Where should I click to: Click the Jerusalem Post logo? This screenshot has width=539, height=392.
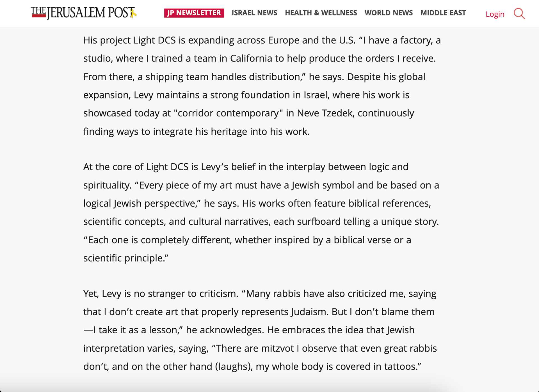pos(84,13)
